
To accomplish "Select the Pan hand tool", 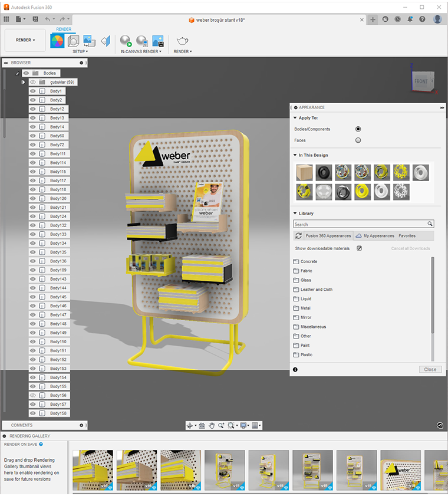I will [211, 425].
